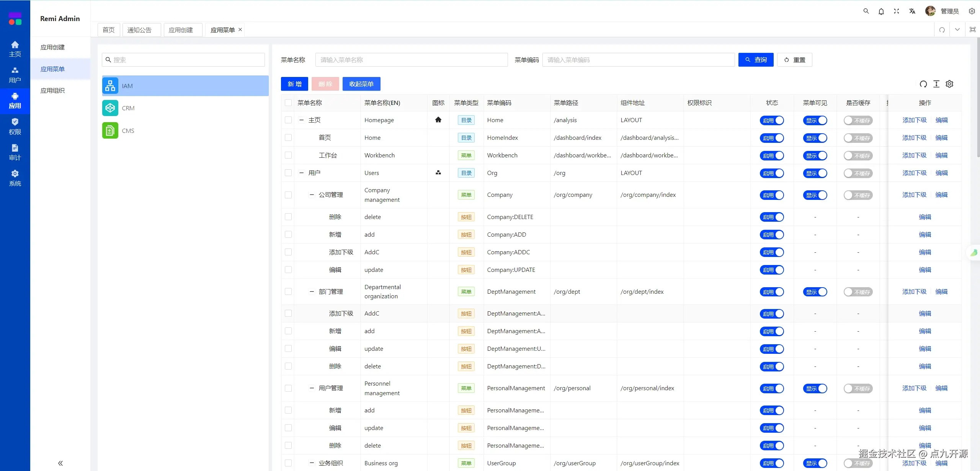The image size is (980, 471).
Task: Open 应用组织 in the submenu
Action: point(53,90)
